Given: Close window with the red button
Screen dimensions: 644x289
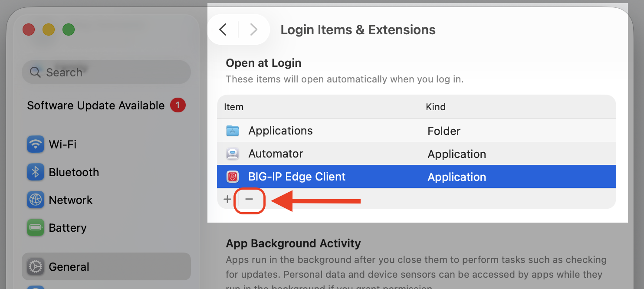Looking at the screenshot, I should click(29, 30).
